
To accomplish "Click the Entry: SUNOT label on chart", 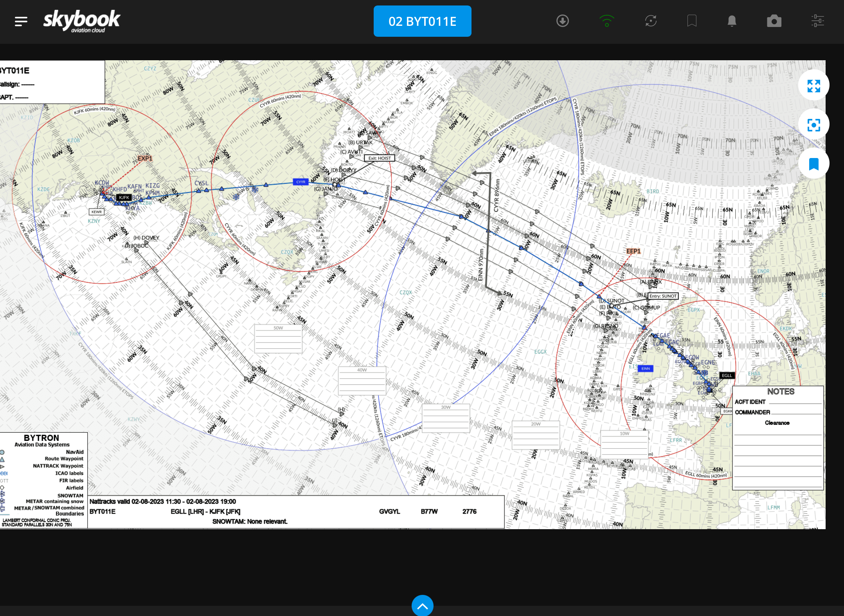I will (x=662, y=296).
